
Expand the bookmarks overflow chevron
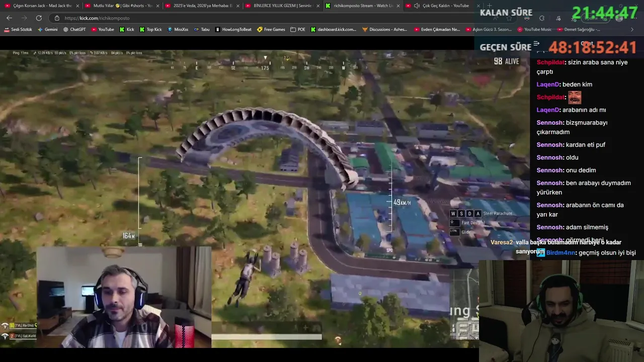(632, 30)
